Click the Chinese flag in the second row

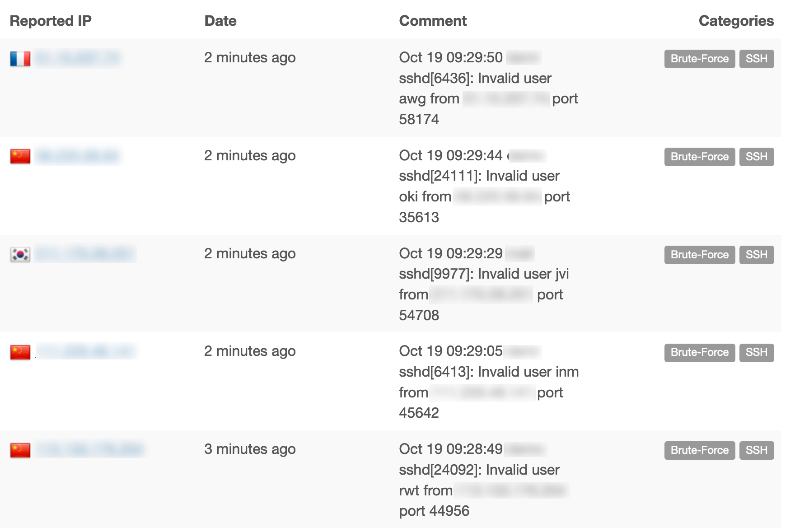click(x=20, y=156)
